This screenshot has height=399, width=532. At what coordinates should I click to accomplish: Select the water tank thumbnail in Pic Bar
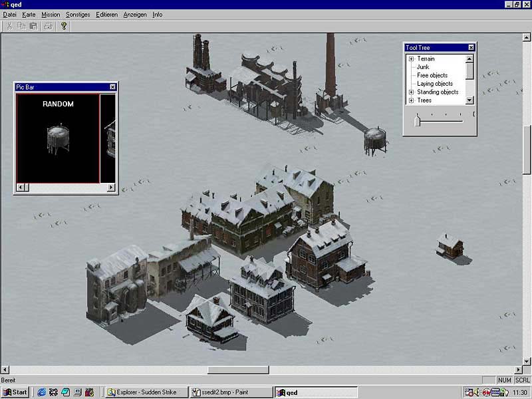[58, 138]
